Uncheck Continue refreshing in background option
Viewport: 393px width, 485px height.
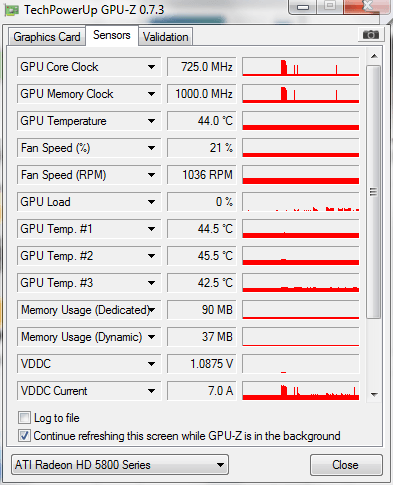coord(24,436)
